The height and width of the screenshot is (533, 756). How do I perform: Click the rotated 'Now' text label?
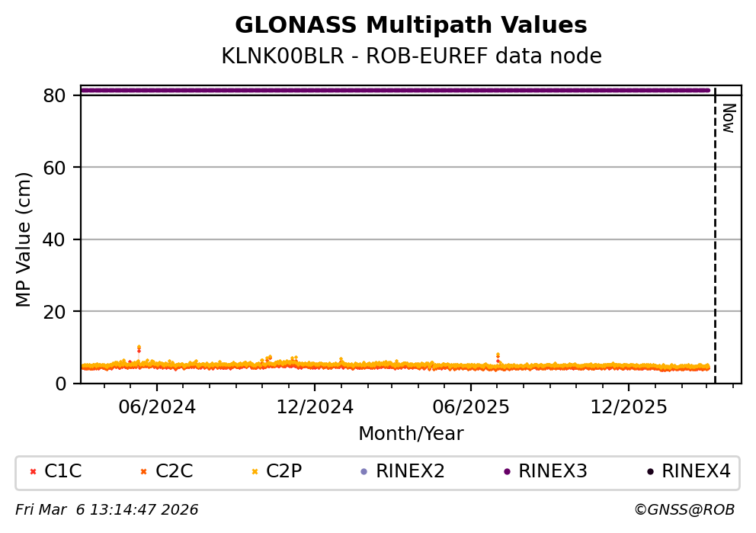pyautogui.click(x=728, y=118)
